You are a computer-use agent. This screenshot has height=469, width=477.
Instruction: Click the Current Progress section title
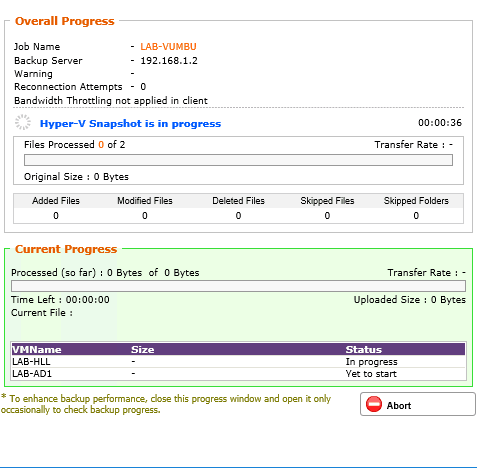(66, 249)
